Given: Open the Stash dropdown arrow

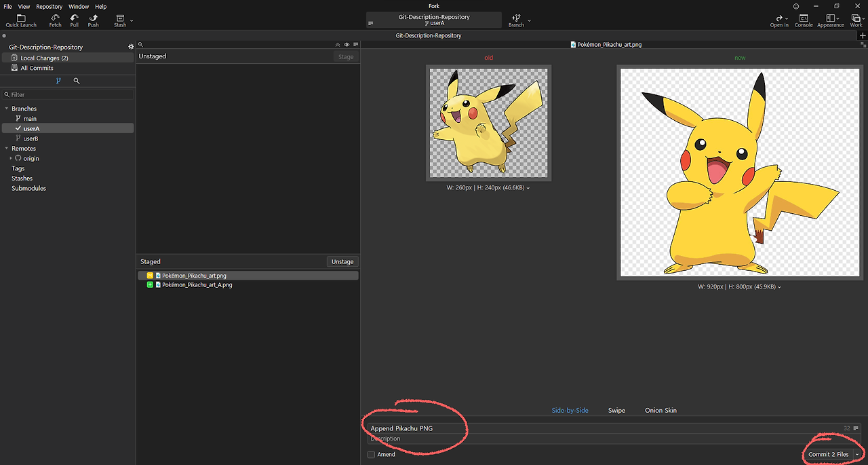Looking at the screenshot, I should coord(132,20).
